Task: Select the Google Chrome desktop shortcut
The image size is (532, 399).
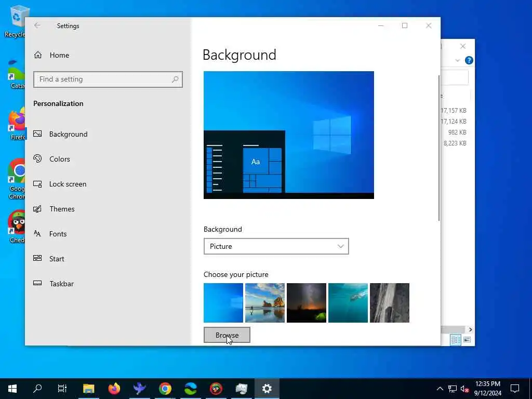Action: coord(17,179)
